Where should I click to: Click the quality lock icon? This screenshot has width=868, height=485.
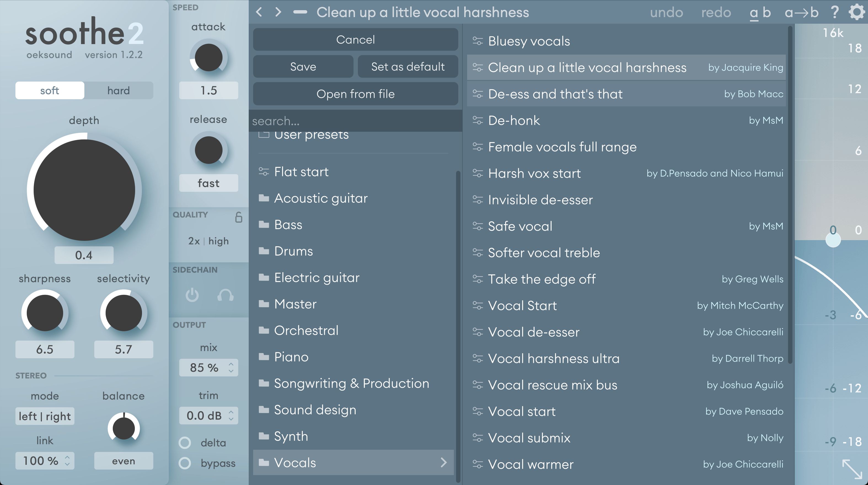click(238, 216)
